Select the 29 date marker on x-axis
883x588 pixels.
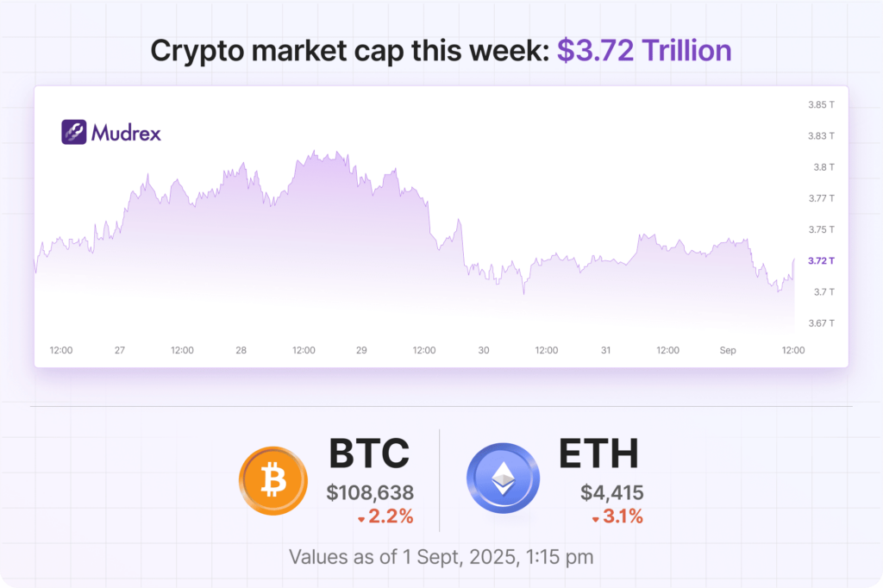(x=361, y=350)
